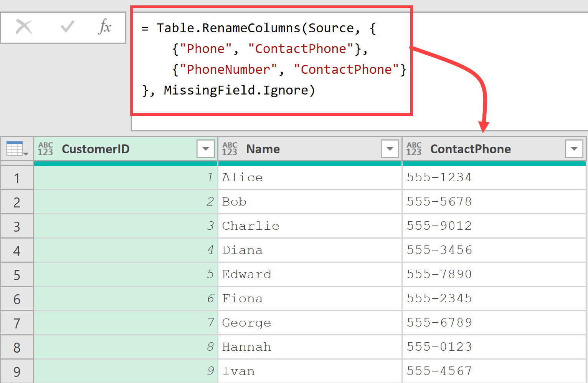588x383 pixels.
Task: Select the CustomerID column header
Action: click(x=96, y=149)
